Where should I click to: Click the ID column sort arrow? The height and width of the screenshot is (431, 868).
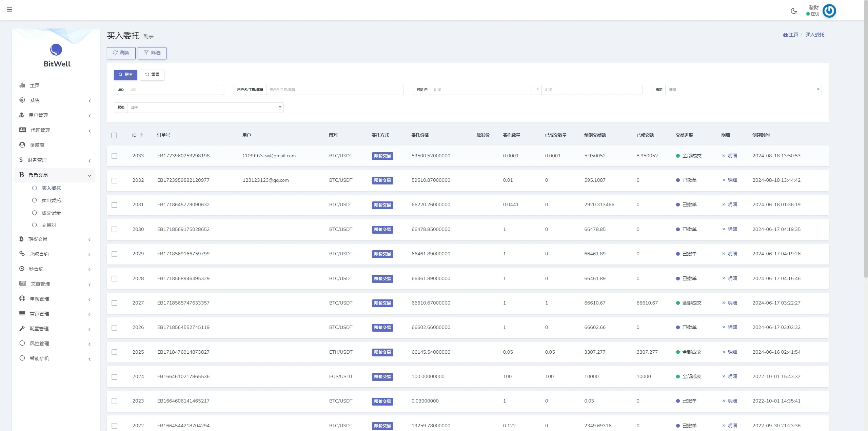[141, 135]
